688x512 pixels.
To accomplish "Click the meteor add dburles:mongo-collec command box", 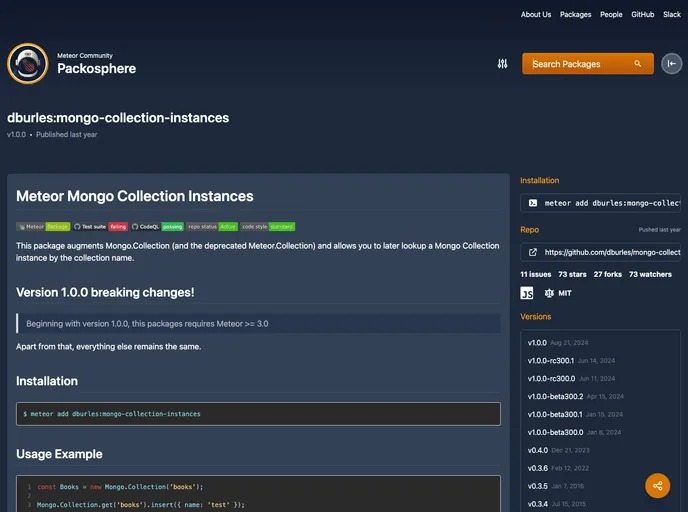I will pyautogui.click(x=600, y=203).
